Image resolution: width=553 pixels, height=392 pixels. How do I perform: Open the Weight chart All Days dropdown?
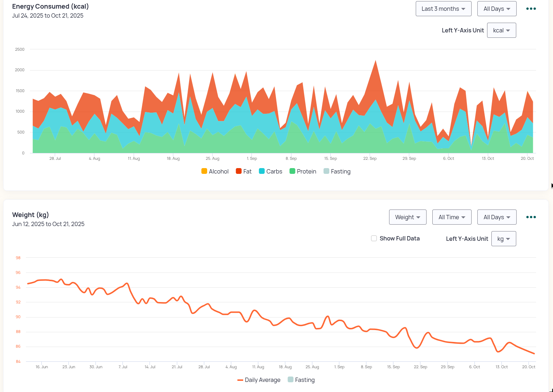click(x=497, y=217)
